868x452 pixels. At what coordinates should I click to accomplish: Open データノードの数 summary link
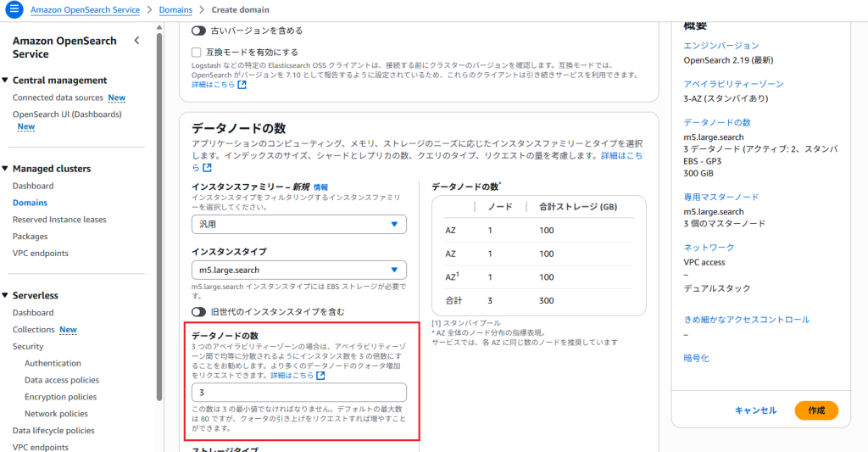717,122
